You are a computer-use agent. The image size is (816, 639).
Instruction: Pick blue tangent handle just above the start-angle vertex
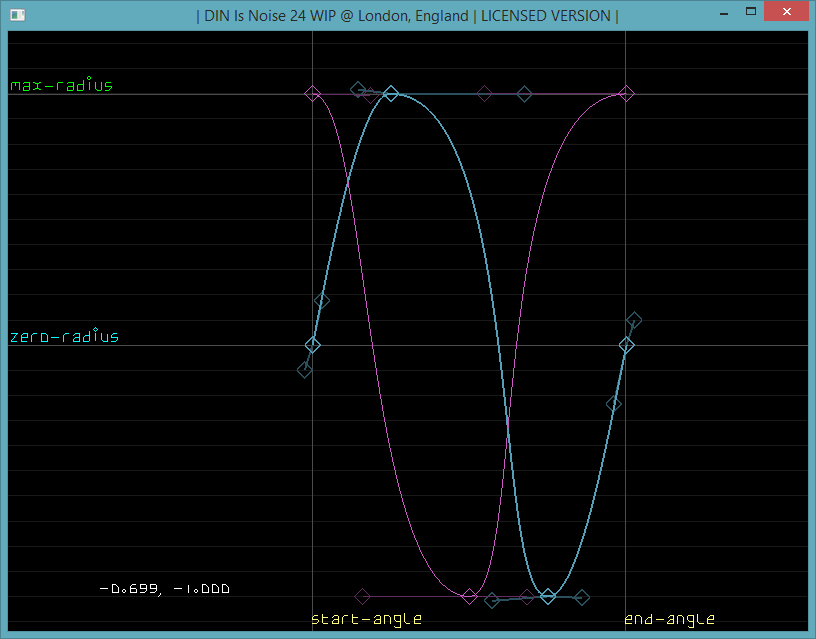point(322,300)
